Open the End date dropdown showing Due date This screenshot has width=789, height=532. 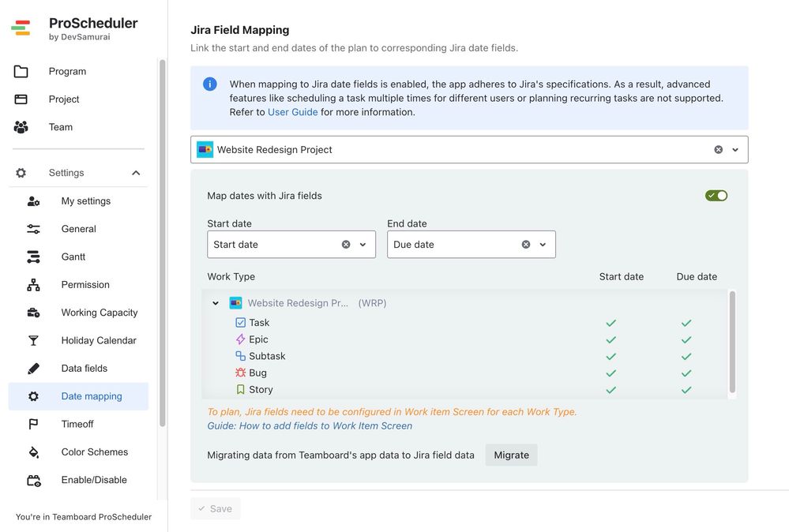coord(542,244)
